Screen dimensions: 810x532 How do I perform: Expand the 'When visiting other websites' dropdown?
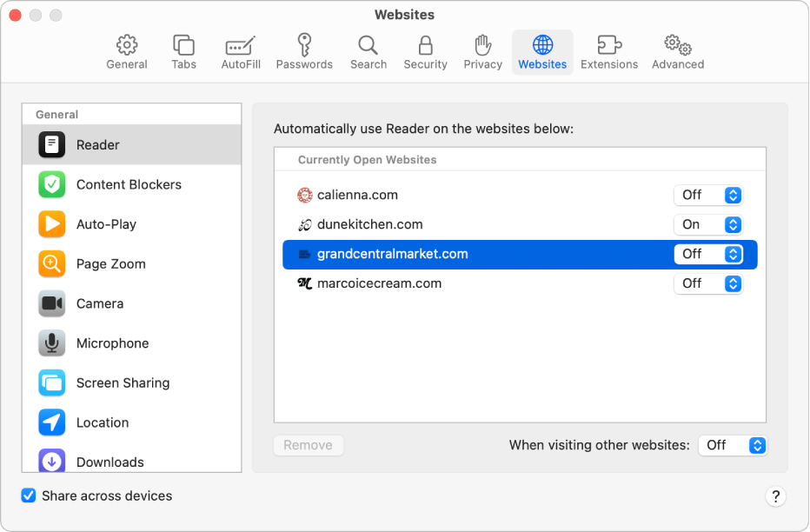(x=733, y=445)
